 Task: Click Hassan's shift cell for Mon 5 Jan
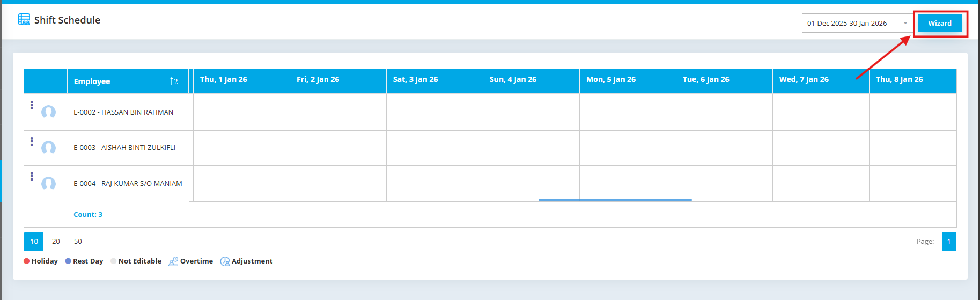(628, 112)
